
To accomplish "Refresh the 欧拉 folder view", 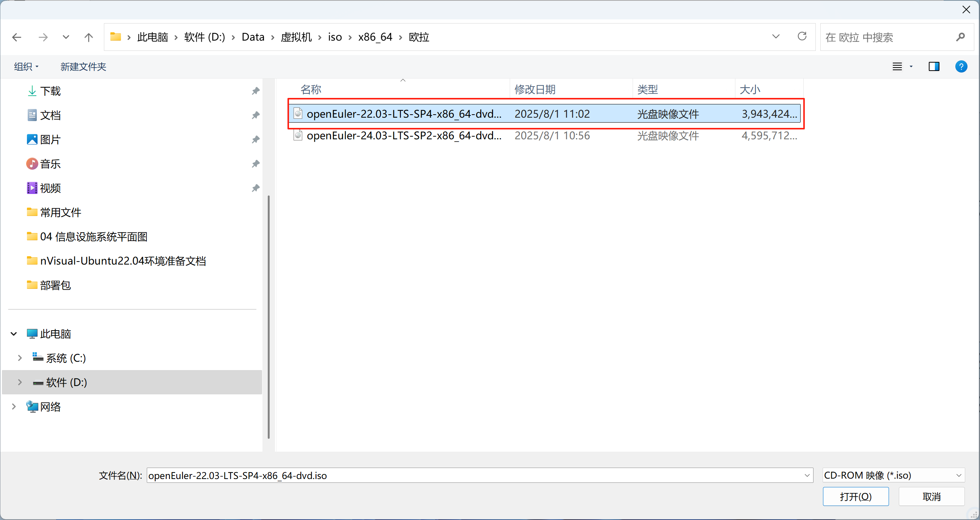I will pos(802,36).
